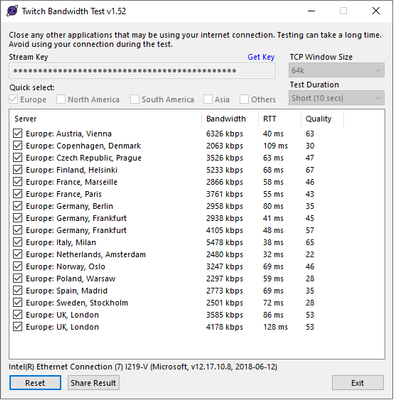Click the Exit button
Image resolution: width=394 pixels, height=400 pixels.
coord(358,383)
